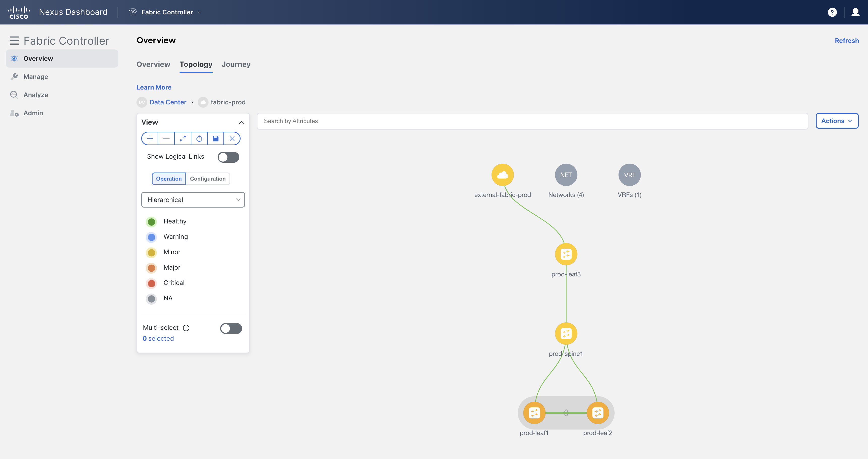
Task: Switch to the Topology tab
Action: point(196,64)
